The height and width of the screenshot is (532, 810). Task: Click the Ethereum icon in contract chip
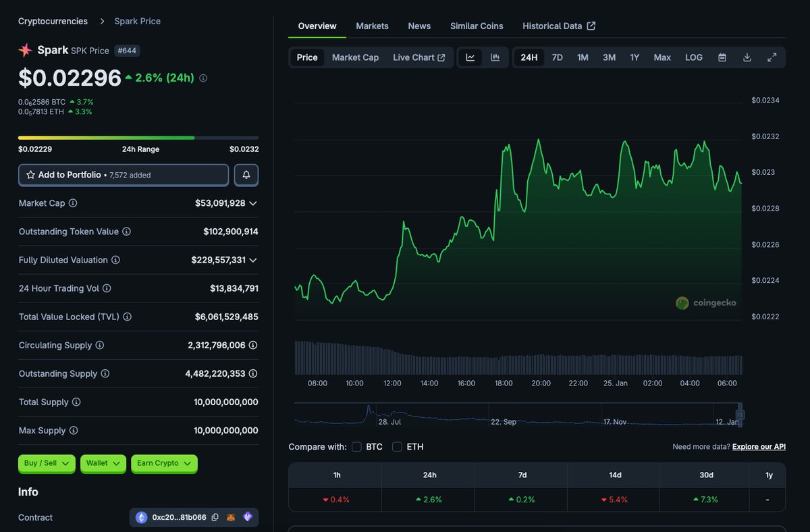(x=142, y=517)
